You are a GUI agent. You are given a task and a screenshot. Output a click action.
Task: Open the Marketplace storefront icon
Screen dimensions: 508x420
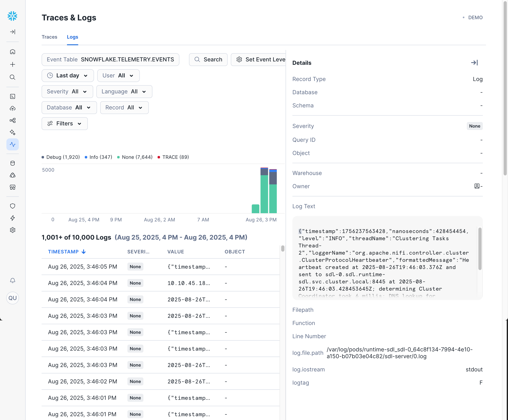pos(12,187)
